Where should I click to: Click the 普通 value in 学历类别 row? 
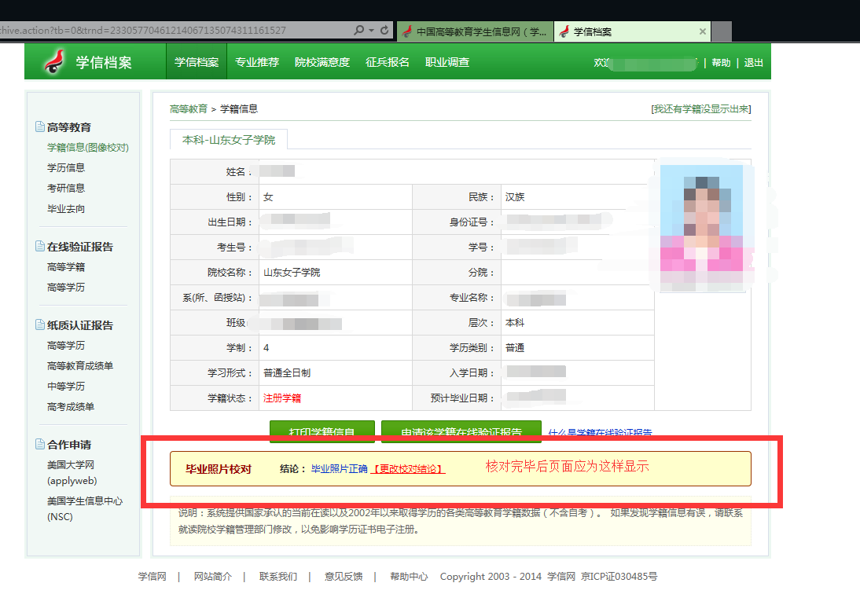tap(515, 347)
